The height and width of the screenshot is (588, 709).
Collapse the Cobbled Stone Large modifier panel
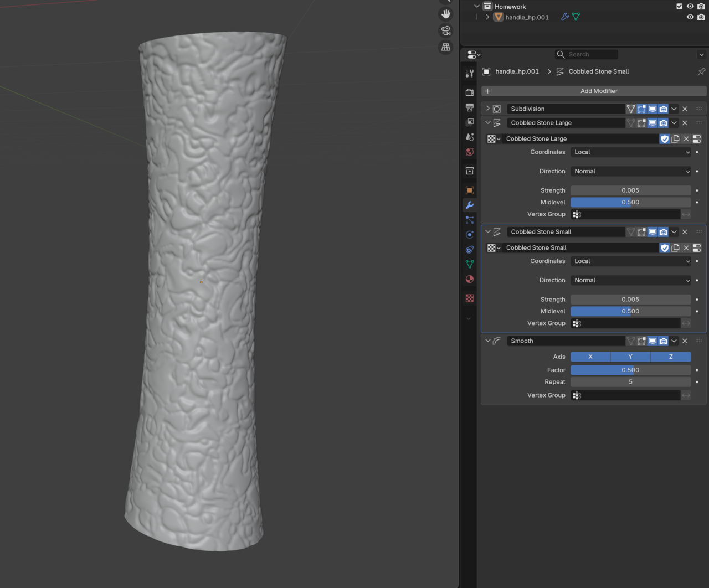488,123
